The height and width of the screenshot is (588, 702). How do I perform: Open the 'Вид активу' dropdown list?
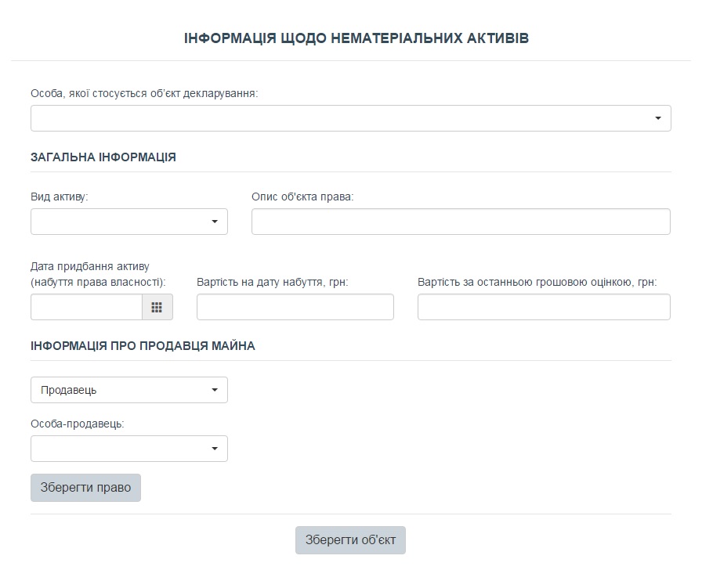(129, 222)
